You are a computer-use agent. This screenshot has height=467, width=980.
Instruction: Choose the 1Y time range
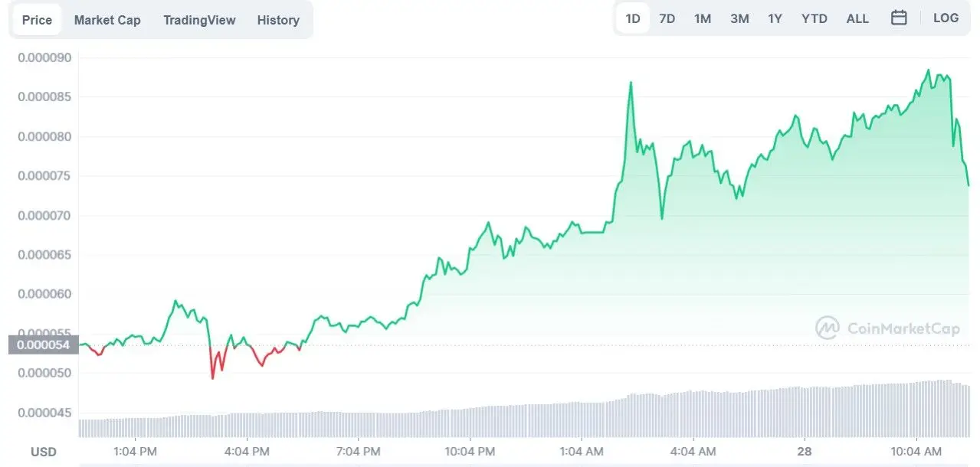coord(775,18)
